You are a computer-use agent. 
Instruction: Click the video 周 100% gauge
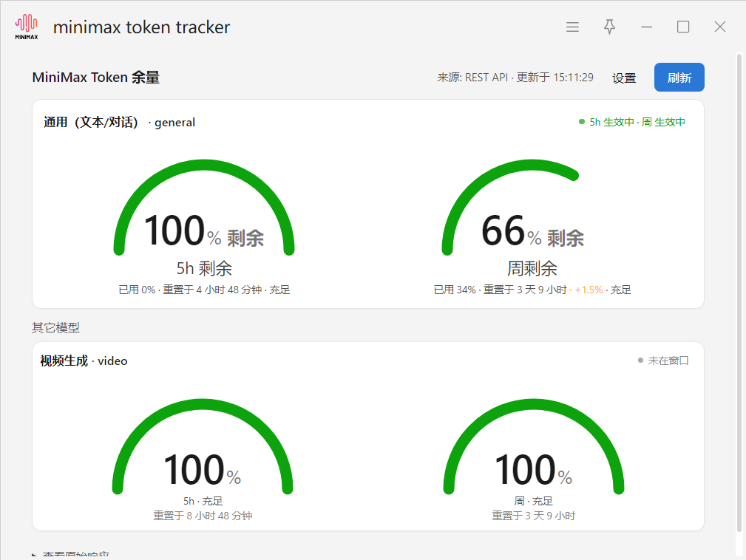tap(533, 446)
